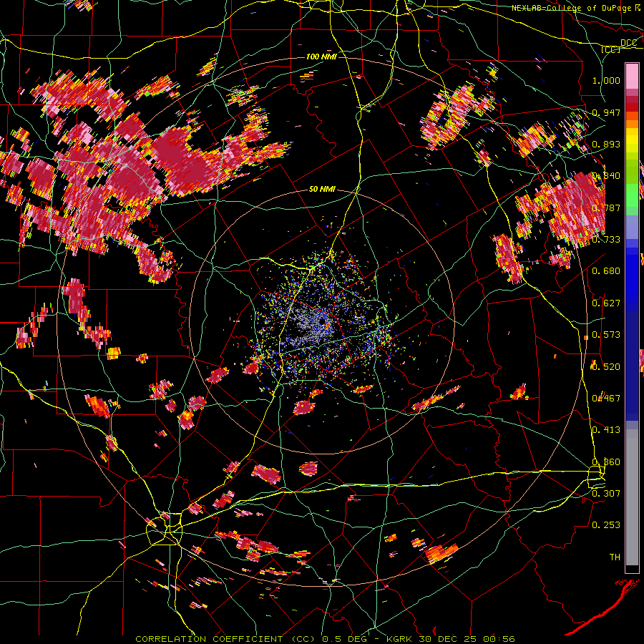Click the 0.413 scale value
The image size is (644, 644).
(606, 430)
